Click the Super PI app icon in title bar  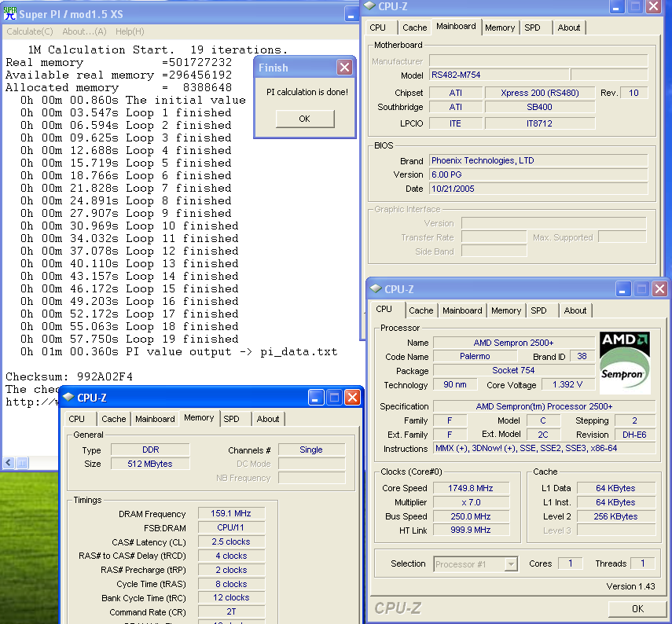pos(10,13)
